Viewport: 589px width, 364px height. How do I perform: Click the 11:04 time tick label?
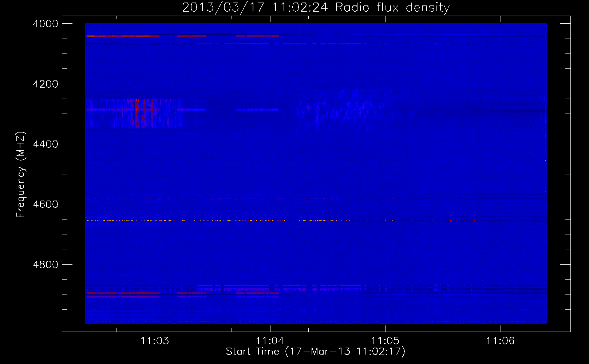tap(270, 341)
